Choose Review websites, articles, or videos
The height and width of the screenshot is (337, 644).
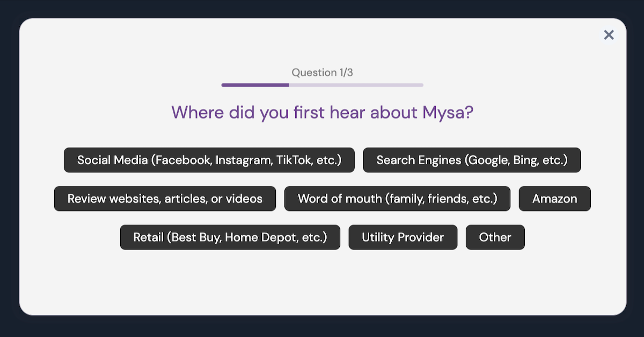click(165, 199)
